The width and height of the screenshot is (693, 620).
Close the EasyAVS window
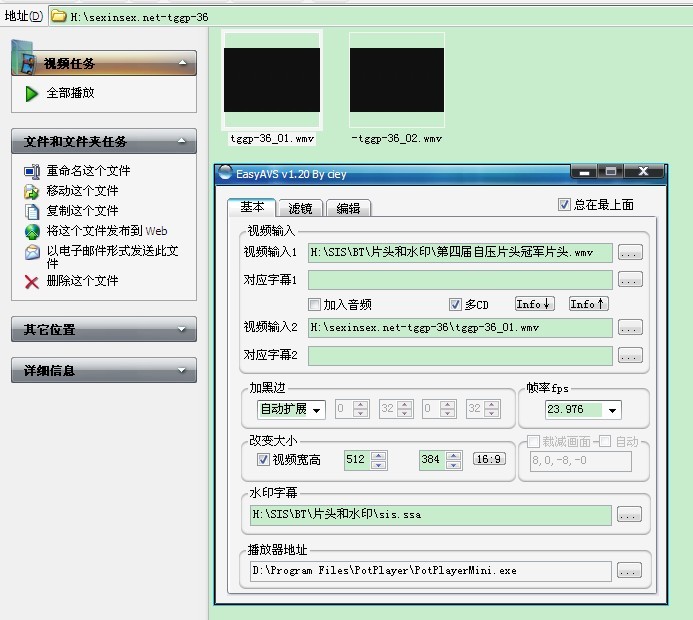[643, 171]
